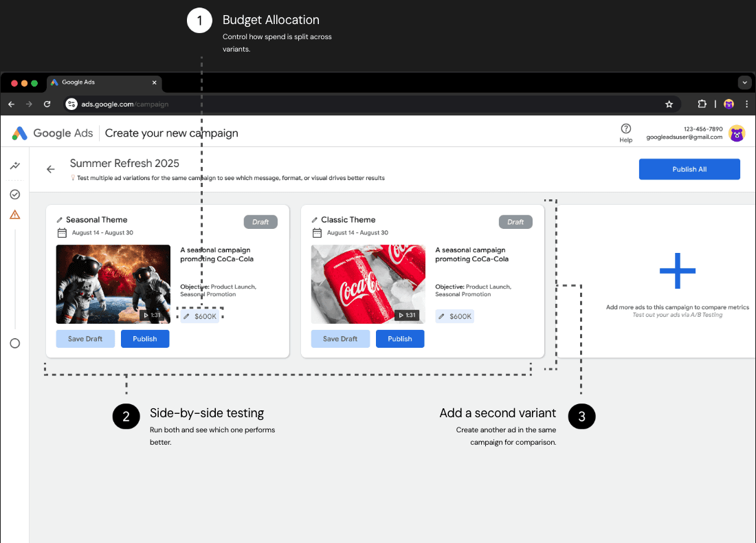Play the Seasonal Theme 1:31 video

(152, 315)
